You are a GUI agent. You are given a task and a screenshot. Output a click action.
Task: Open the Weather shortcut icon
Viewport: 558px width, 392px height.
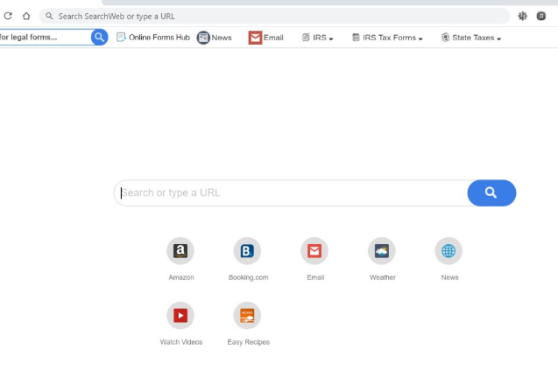(x=382, y=251)
